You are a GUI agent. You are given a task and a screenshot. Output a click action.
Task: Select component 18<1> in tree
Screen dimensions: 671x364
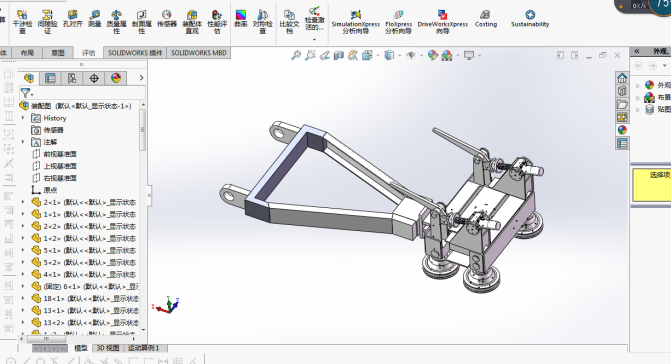85,298
